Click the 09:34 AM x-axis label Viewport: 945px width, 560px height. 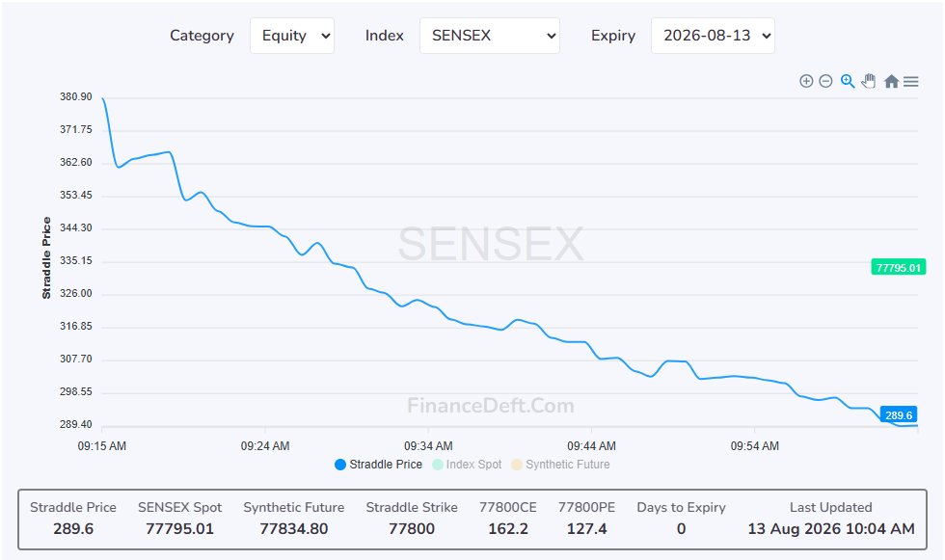428,446
